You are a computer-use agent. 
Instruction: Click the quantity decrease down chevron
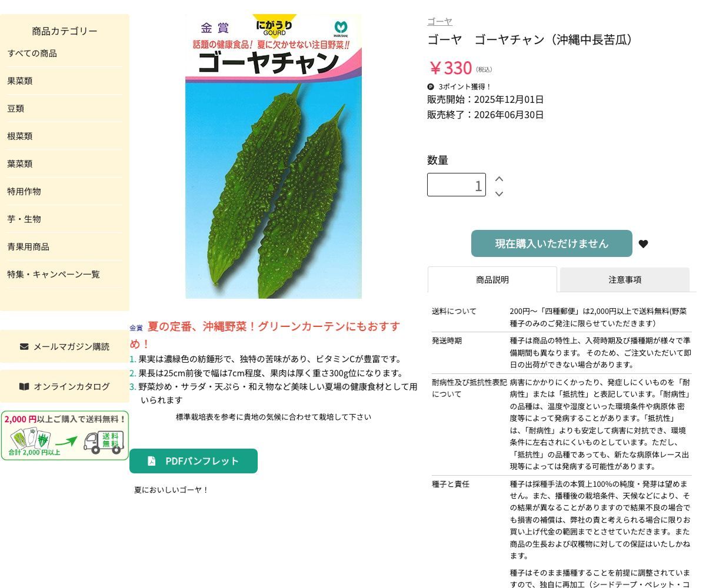click(x=499, y=193)
